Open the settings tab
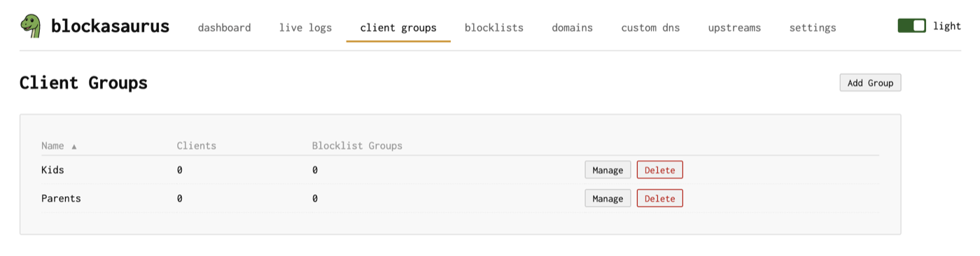Screen dimensions: 980x256 tap(813, 28)
